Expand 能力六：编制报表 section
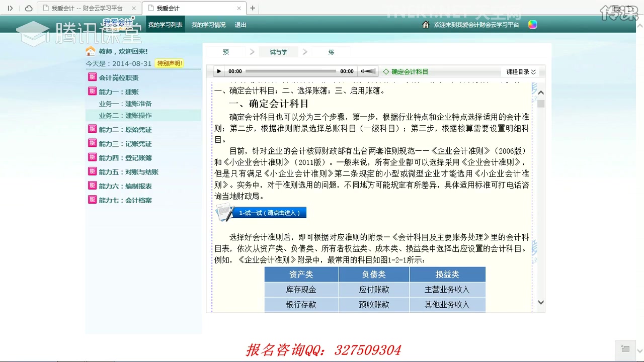The image size is (644, 362). point(125,186)
